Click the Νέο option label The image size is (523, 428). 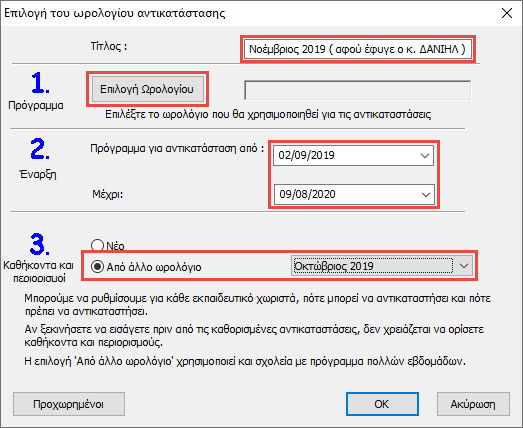(x=115, y=246)
